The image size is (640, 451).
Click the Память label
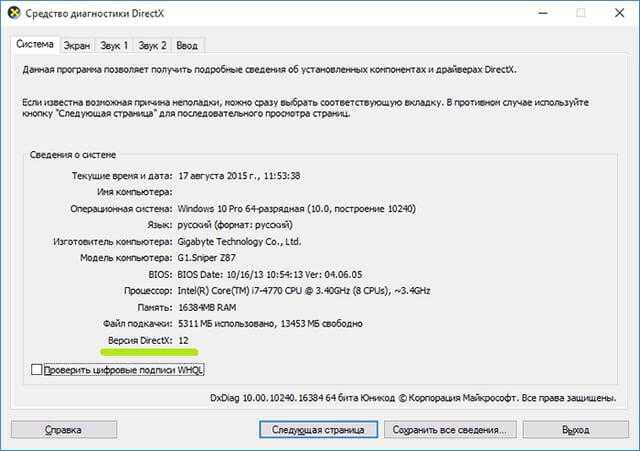pos(155,307)
